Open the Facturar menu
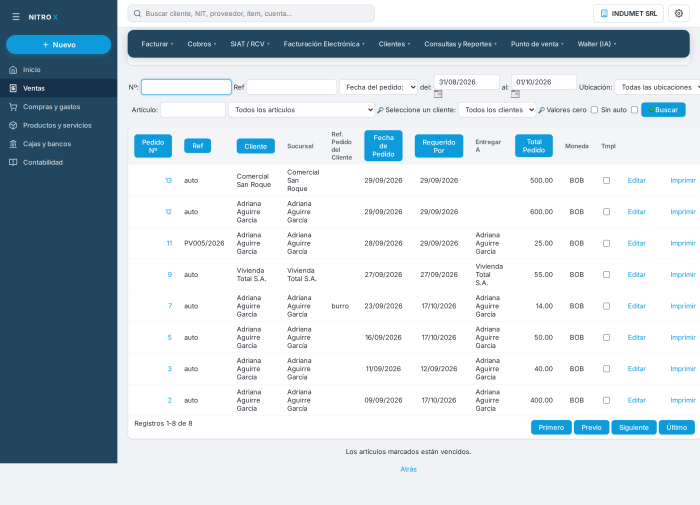Viewport: 700px width, 505px height. click(157, 44)
